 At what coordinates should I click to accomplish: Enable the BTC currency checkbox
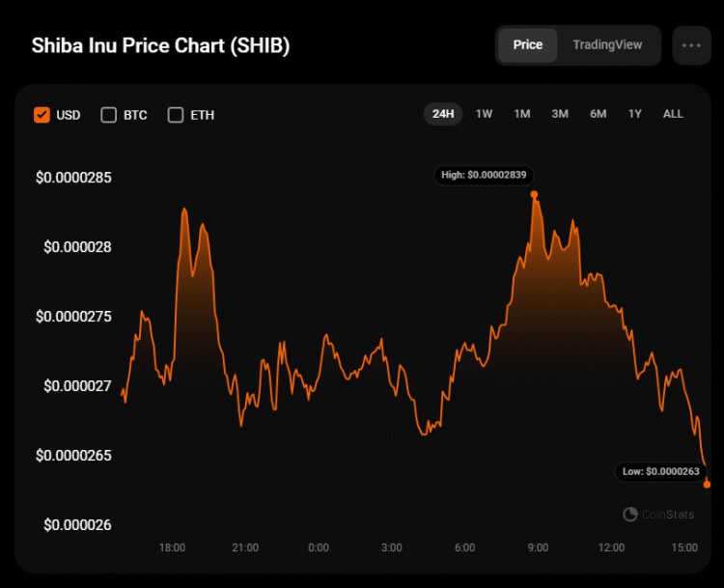click(x=108, y=115)
